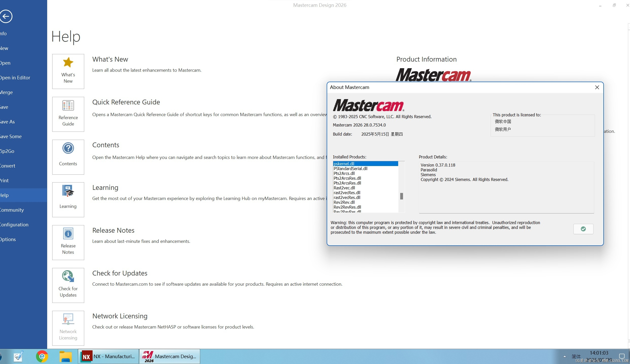Click the Installed Products scrollbar thumb

[401, 196]
